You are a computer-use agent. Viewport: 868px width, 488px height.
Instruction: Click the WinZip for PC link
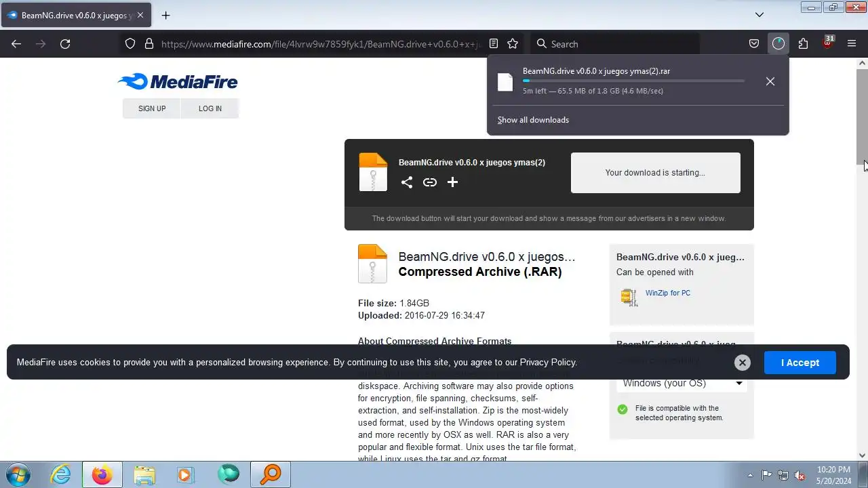pos(668,293)
